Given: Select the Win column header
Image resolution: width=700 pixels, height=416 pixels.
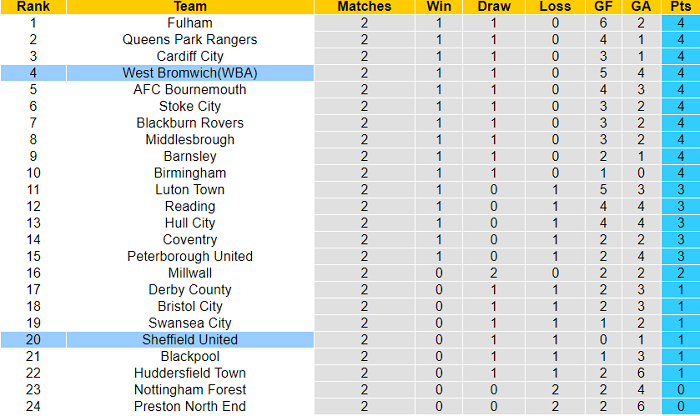Looking at the screenshot, I should click(x=439, y=6).
